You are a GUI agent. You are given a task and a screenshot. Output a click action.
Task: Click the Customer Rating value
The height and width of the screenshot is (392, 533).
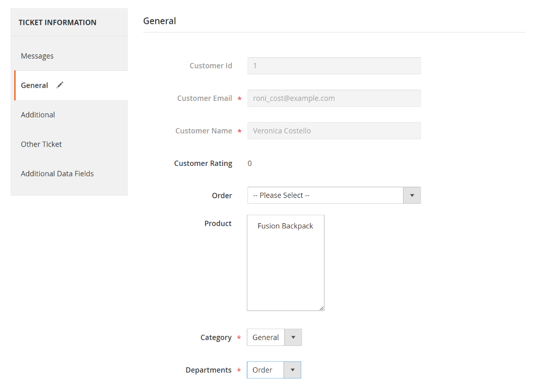(x=250, y=163)
